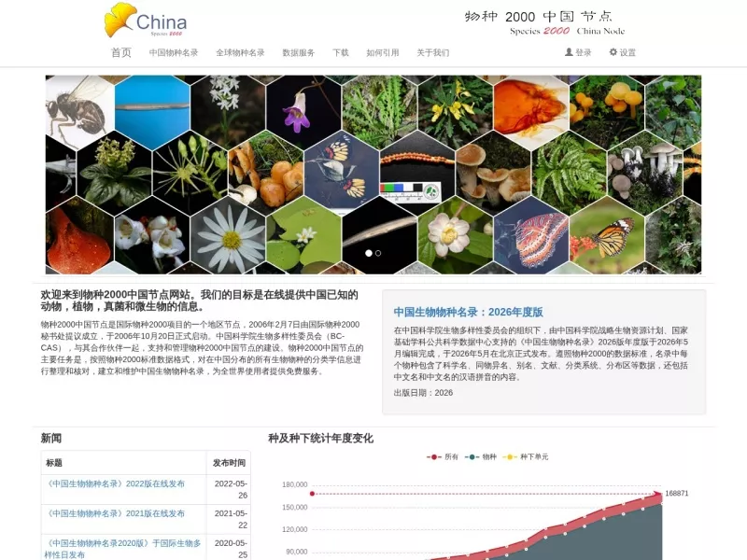Click the 发布时间 column header
Viewport: 747px width, 560px height.
[x=229, y=462]
